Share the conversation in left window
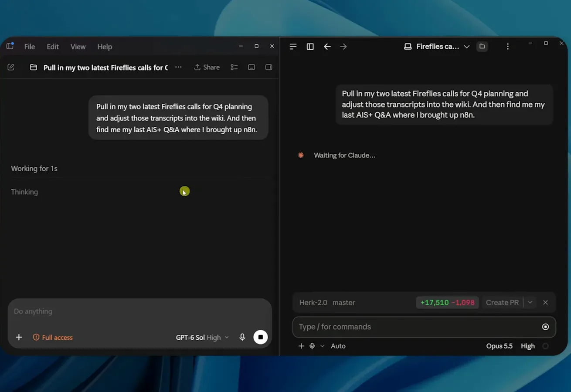The height and width of the screenshot is (392, 571). coord(207,67)
